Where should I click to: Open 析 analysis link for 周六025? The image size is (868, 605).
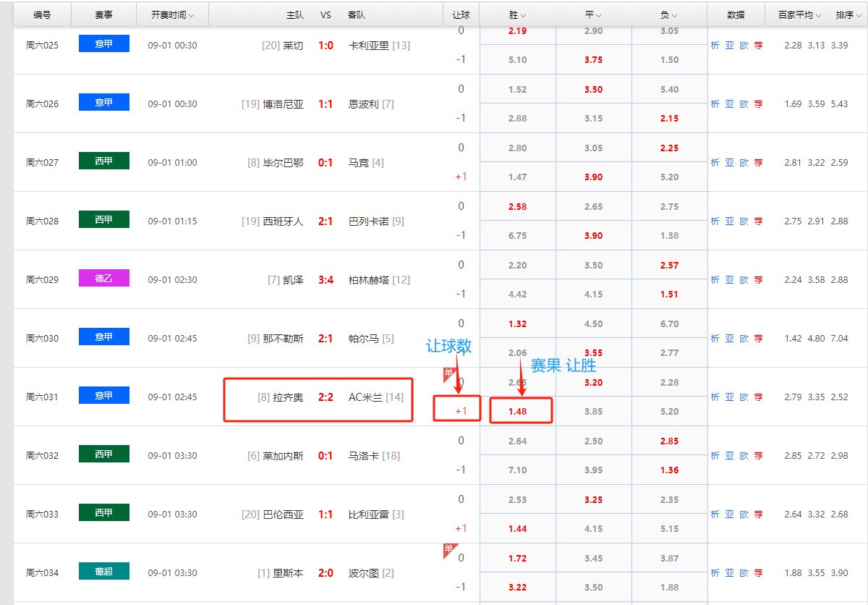715,45
